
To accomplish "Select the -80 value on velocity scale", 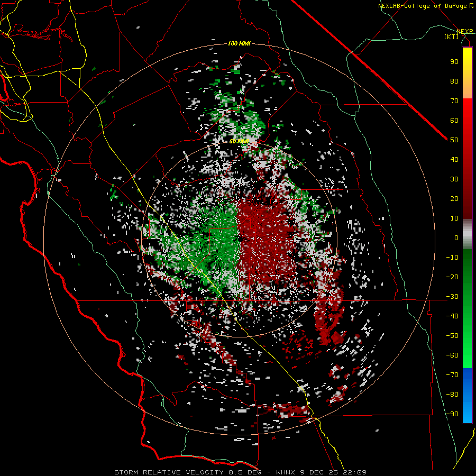I will (x=452, y=395).
